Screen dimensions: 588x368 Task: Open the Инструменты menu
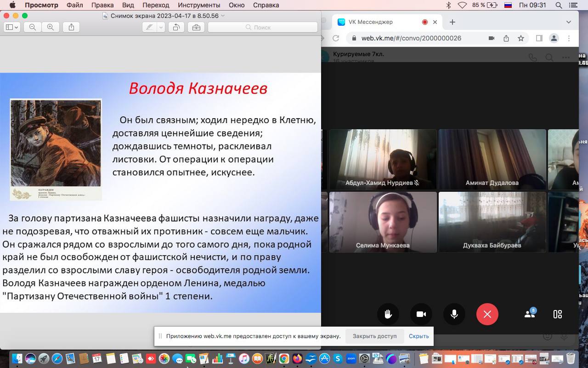199,5
